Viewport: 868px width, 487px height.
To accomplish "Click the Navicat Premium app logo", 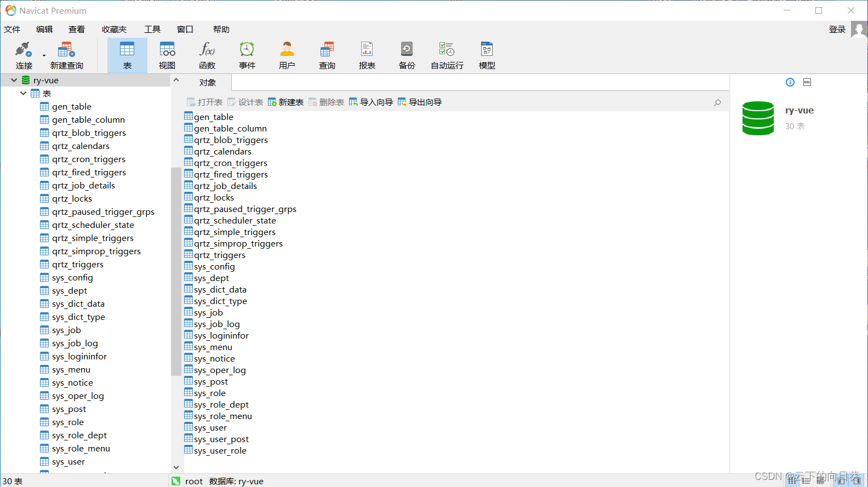I will pos(10,10).
